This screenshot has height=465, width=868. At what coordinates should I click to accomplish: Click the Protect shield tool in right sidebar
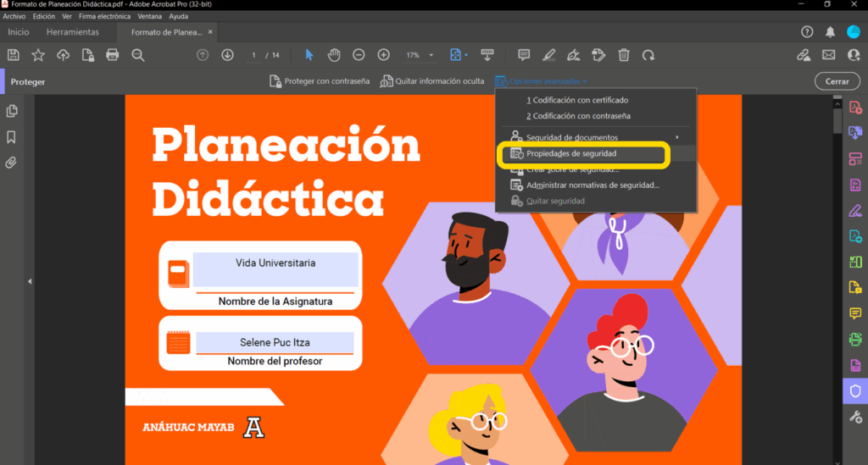point(855,390)
